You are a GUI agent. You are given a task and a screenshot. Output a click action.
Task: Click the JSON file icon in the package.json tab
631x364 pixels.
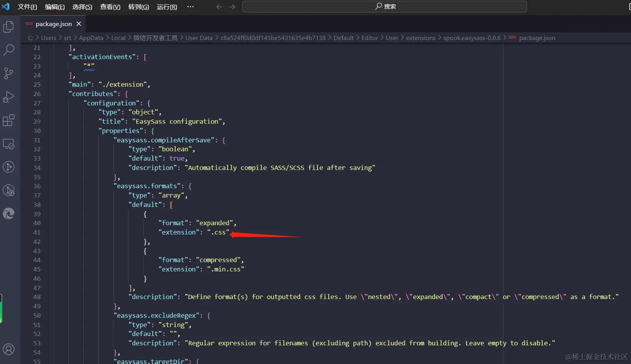tap(29, 24)
